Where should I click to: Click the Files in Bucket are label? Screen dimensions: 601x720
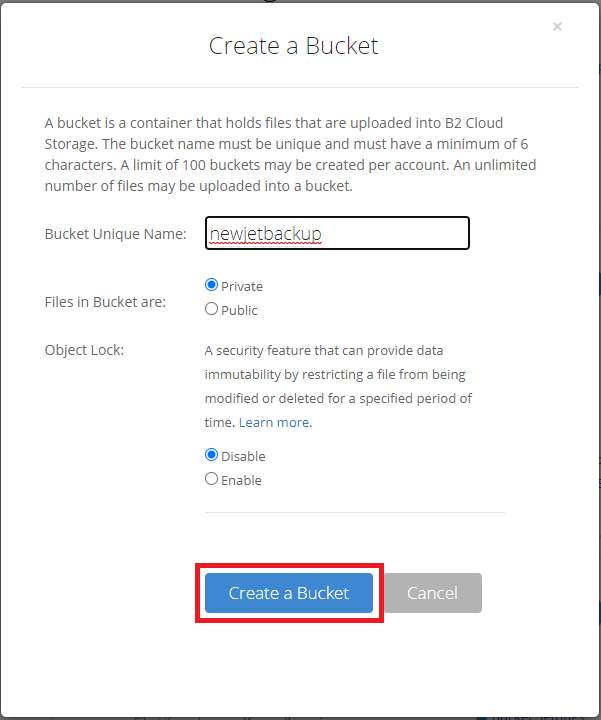point(105,301)
